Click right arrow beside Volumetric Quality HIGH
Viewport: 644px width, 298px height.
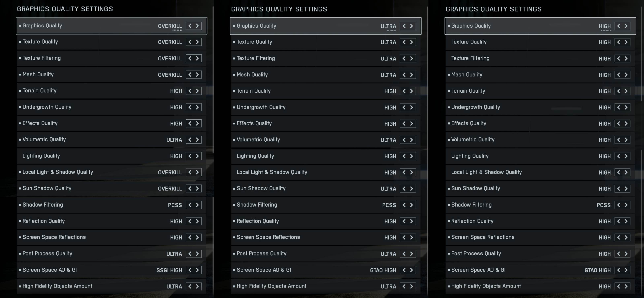(x=626, y=140)
